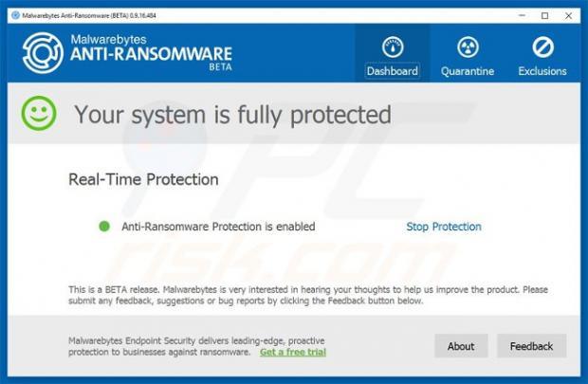The height and width of the screenshot is (384, 588).
Task: Close the Anti-Ransomware window
Action: coord(569,15)
